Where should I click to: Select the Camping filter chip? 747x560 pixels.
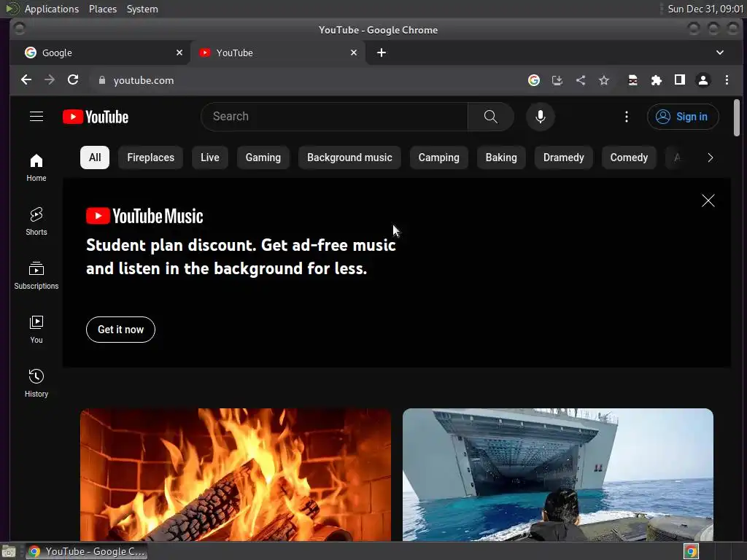coord(438,157)
